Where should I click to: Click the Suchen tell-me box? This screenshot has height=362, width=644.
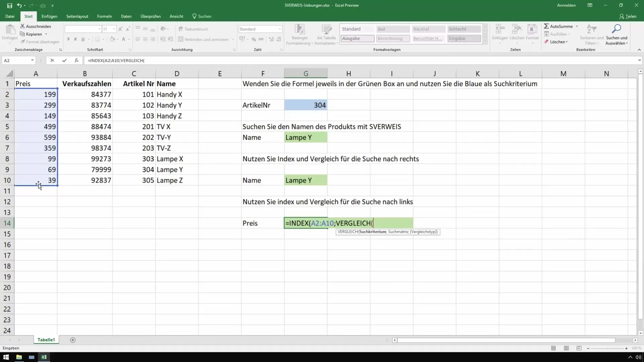(x=202, y=16)
